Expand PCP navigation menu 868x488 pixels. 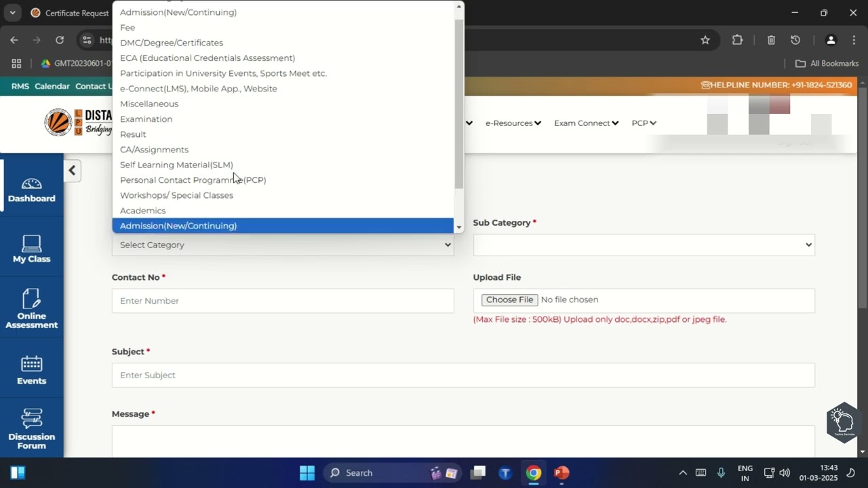pos(644,123)
